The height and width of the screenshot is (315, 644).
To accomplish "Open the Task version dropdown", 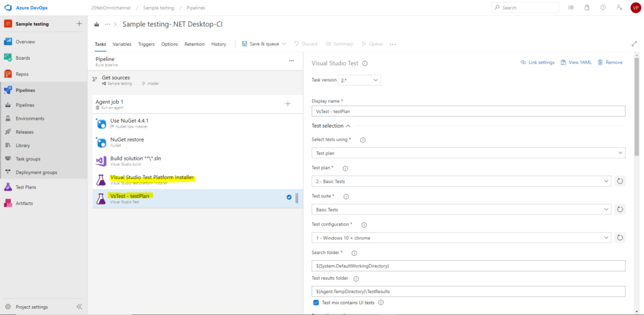I will (x=359, y=80).
